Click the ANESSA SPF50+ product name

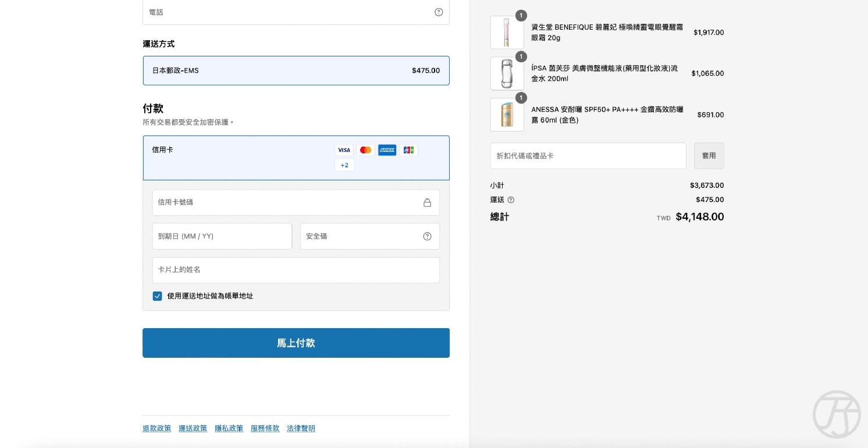(607, 115)
